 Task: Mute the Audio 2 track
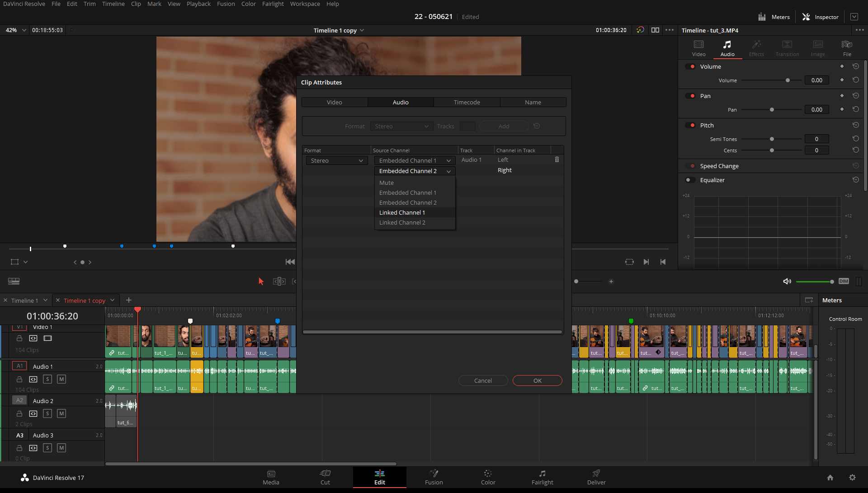pyautogui.click(x=61, y=413)
